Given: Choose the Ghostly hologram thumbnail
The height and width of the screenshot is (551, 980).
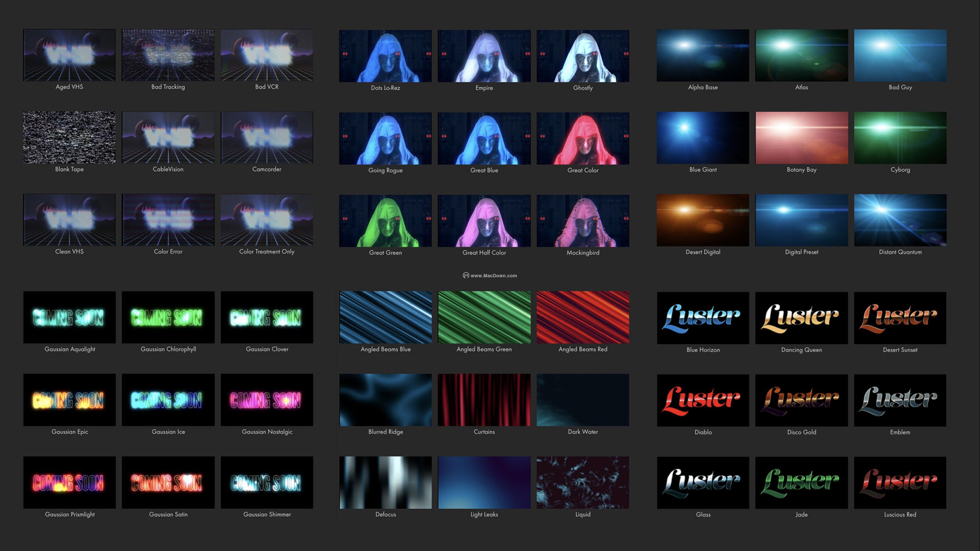Looking at the screenshot, I should tap(583, 56).
